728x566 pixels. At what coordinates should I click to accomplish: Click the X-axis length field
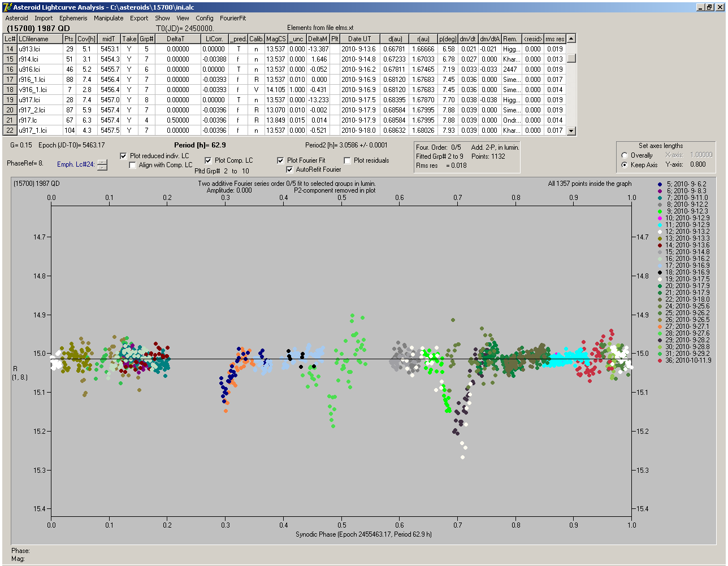(x=700, y=155)
